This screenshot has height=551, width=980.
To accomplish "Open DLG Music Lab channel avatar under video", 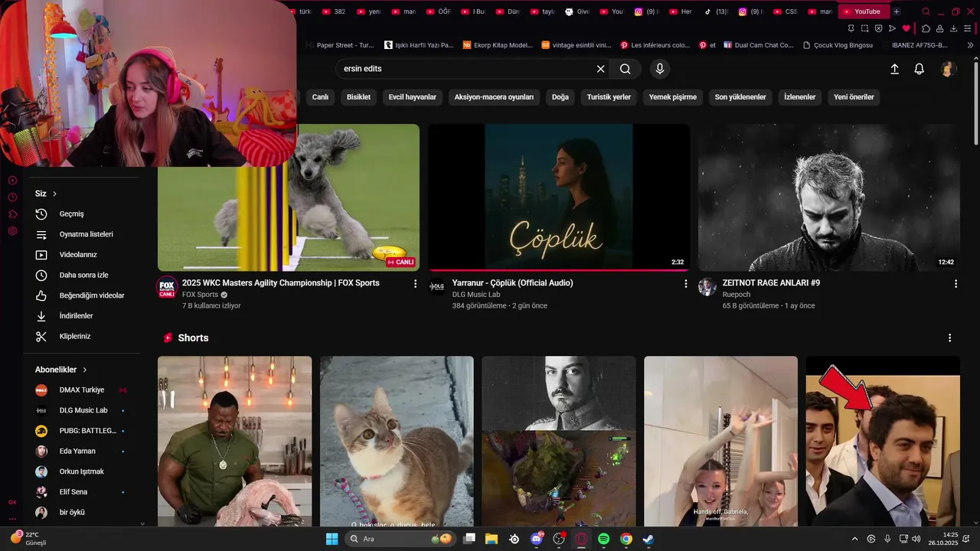I will (436, 287).
